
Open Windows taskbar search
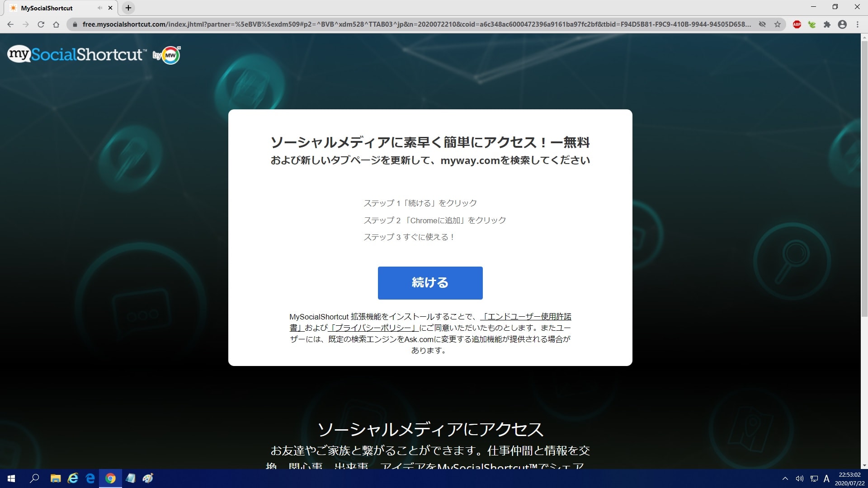pos(34,479)
